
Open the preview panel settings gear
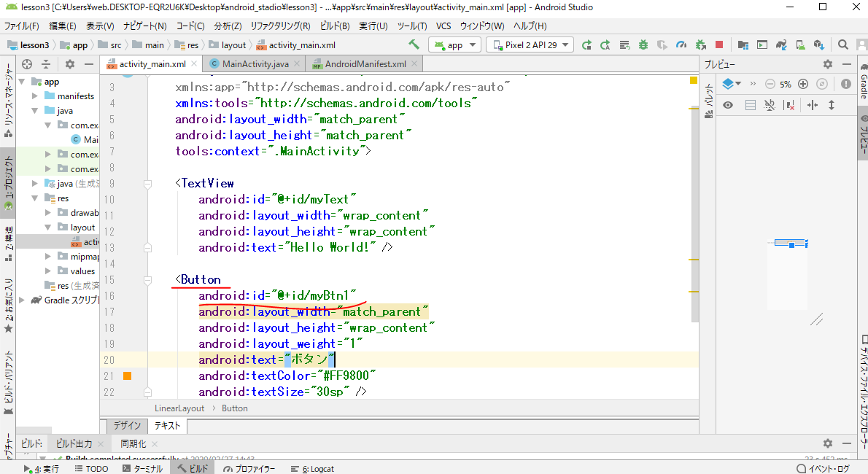point(828,64)
